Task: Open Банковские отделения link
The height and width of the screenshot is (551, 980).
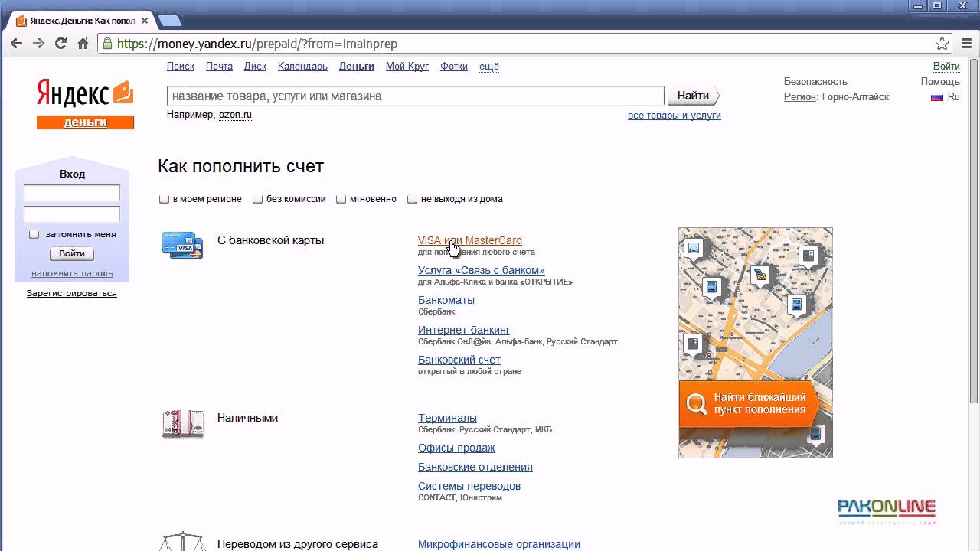Action: 475,467
